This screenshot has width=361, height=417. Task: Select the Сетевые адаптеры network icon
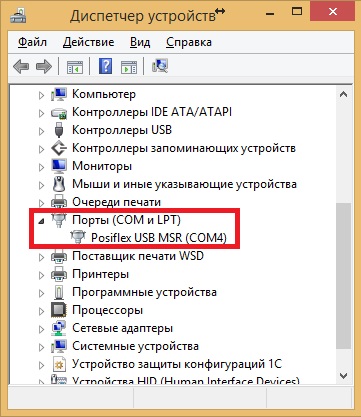point(59,328)
